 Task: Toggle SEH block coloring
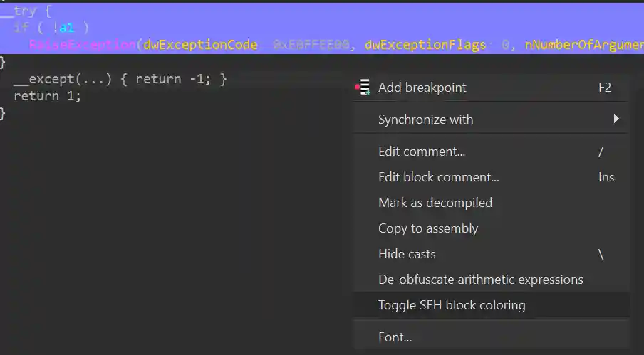(452, 305)
